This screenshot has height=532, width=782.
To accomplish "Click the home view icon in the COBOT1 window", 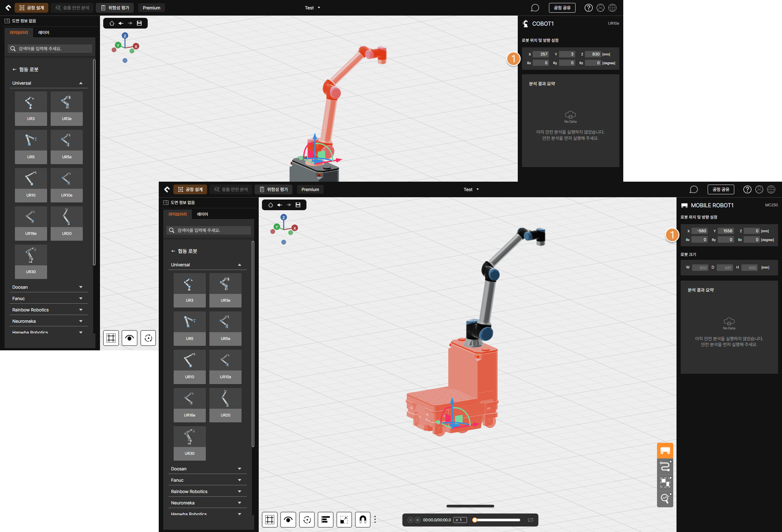I will [x=112, y=23].
